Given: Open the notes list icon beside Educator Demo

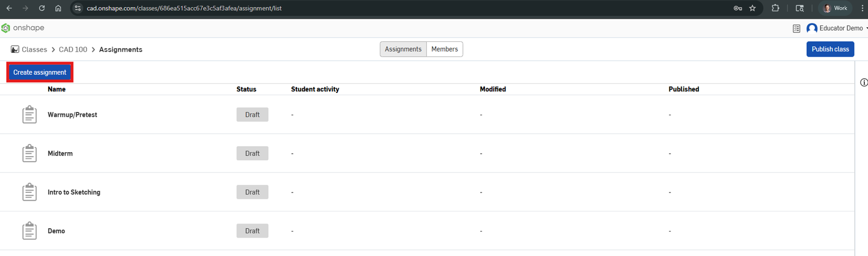Looking at the screenshot, I should 796,28.
